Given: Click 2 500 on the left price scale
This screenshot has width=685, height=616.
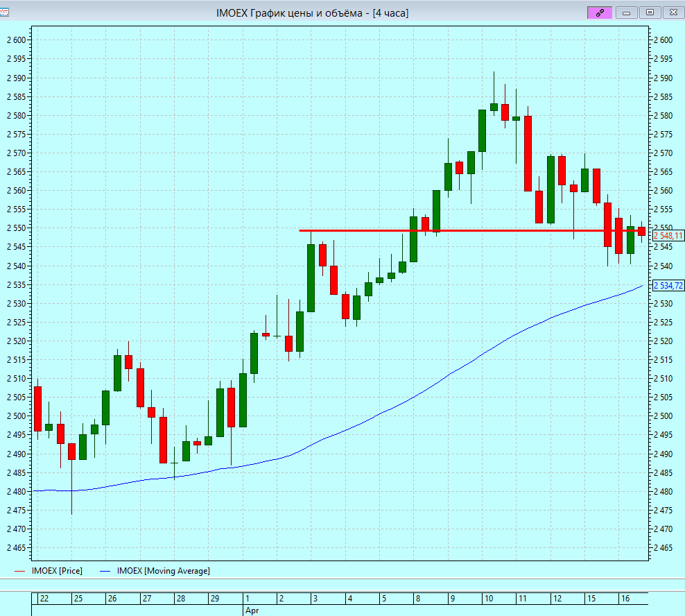Looking at the screenshot, I should (x=17, y=416).
